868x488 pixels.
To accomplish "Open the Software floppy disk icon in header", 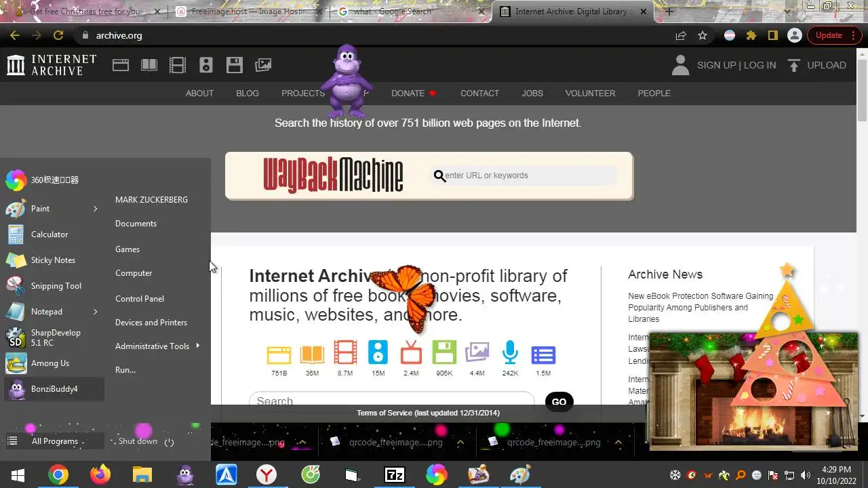I will [235, 65].
